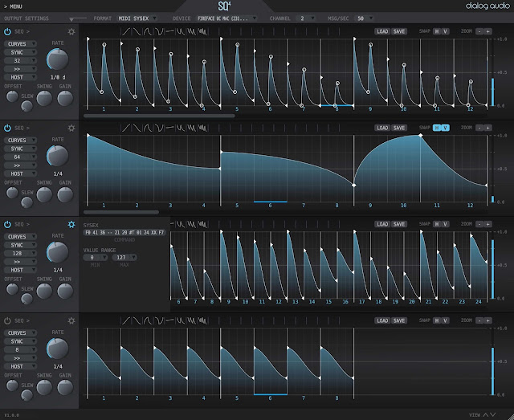
Task: Select U-shaped curve preset in second sequencer
Action: [x=159, y=128]
